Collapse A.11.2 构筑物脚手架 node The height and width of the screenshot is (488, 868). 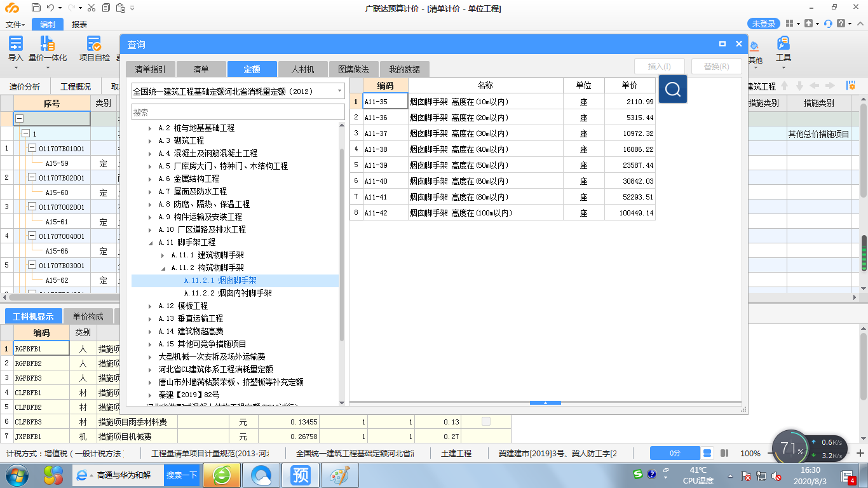[x=163, y=268]
